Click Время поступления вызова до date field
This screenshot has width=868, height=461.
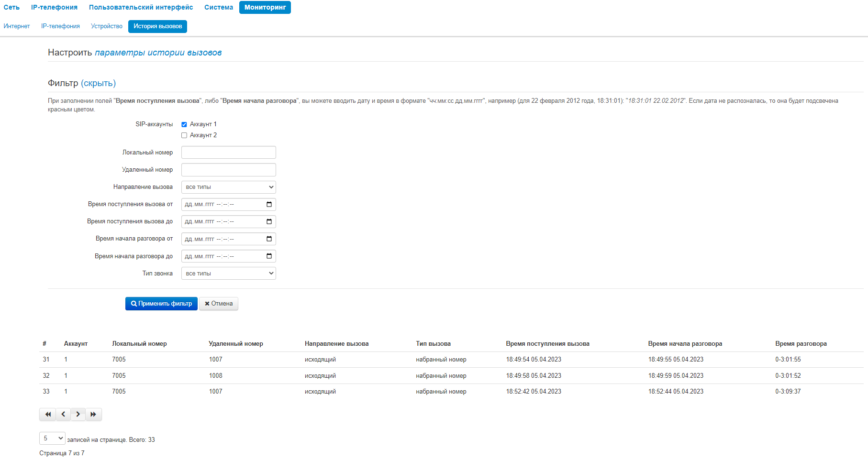pyautogui.click(x=229, y=221)
